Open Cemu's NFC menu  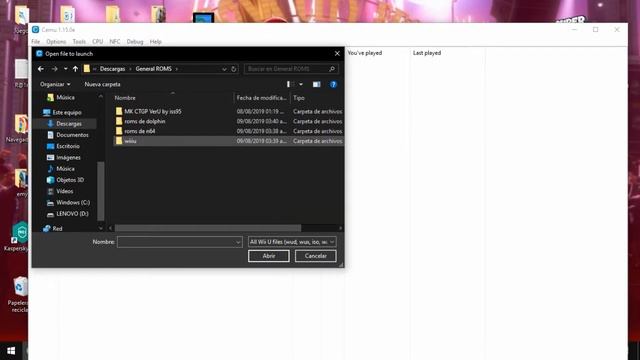(115, 42)
